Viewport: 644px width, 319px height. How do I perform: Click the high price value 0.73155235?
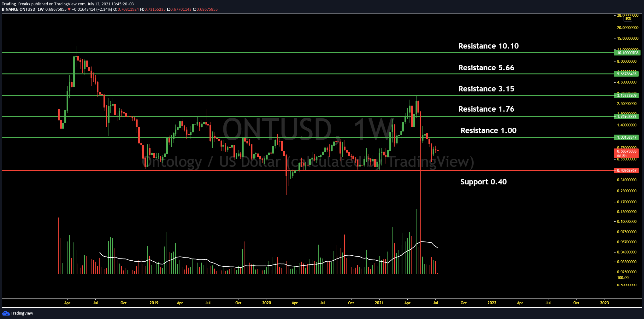tap(155, 9)
